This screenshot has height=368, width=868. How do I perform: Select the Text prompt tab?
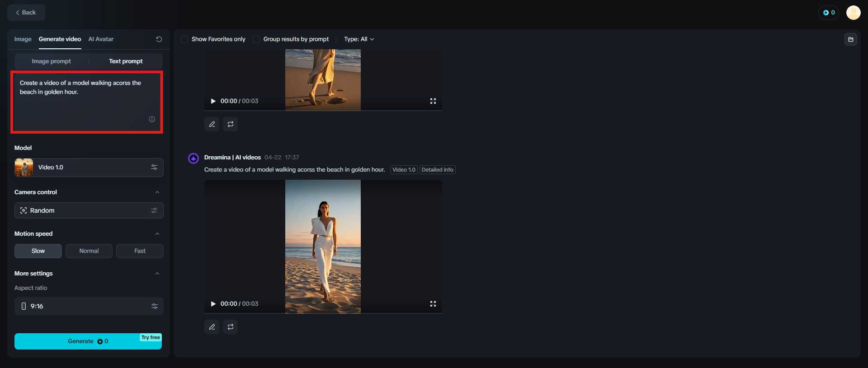pos(126,61)
